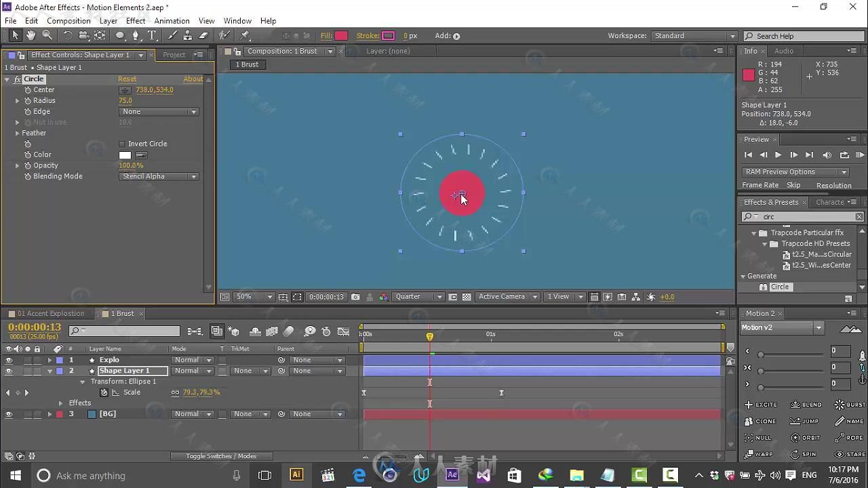Hide the Explo layer
868x488 pixels.
9,360
